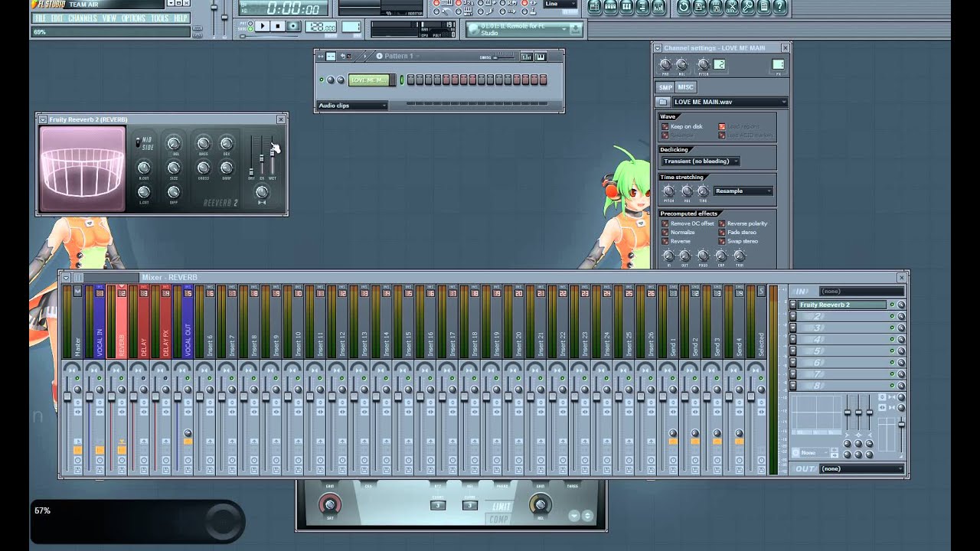Enable the Fade stereo checkbox
The image size is (980, 551).
(721, 232)
